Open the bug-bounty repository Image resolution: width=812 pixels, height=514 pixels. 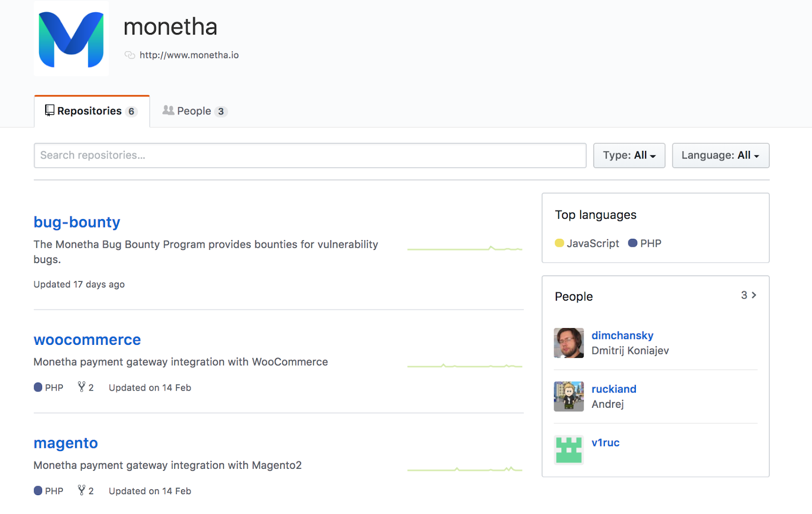77,222
